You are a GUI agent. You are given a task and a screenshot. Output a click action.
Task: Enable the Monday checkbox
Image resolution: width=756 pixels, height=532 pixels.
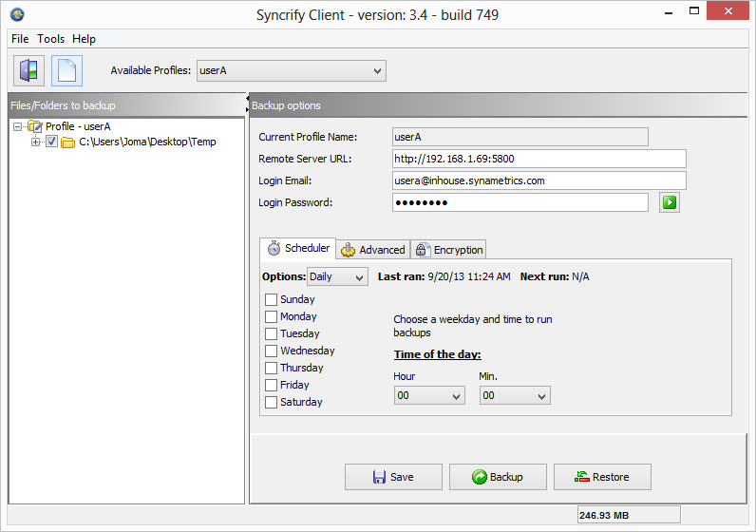pos(271,316)
